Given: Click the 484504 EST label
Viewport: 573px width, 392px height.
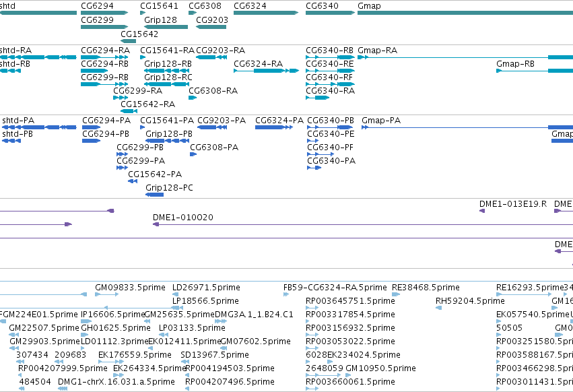Looking at the screenshot, I should [35, 382].
